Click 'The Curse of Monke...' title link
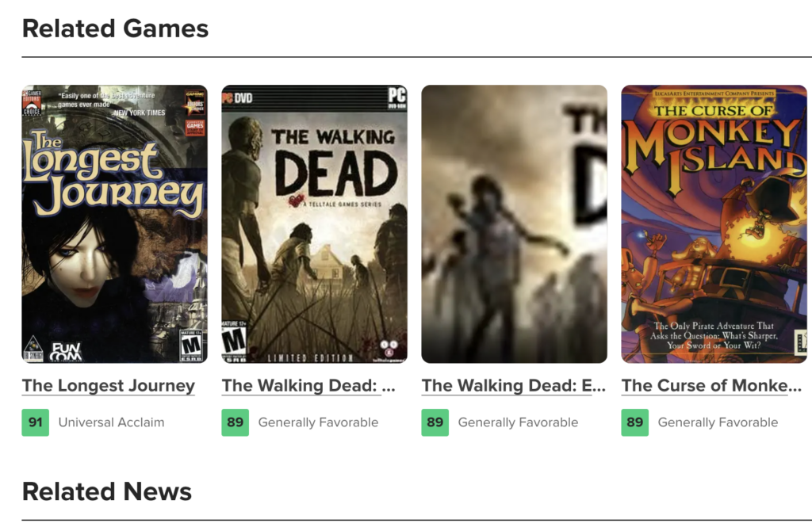The image size is (812, 527). [711, 386]
